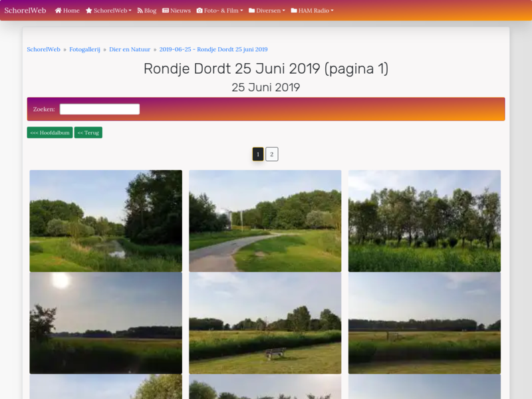Image resolution: width=532 pixels, height=399 pixels.
Task: Open the photo of the curving paved path
Action: pos(265,221)
